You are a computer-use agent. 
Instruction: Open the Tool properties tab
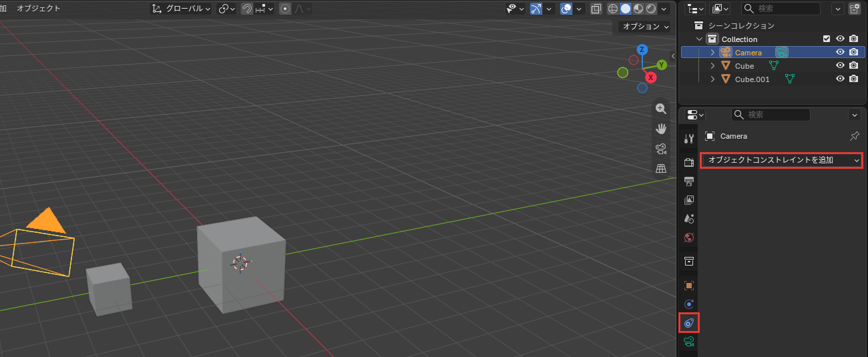[x=690, y=139]
